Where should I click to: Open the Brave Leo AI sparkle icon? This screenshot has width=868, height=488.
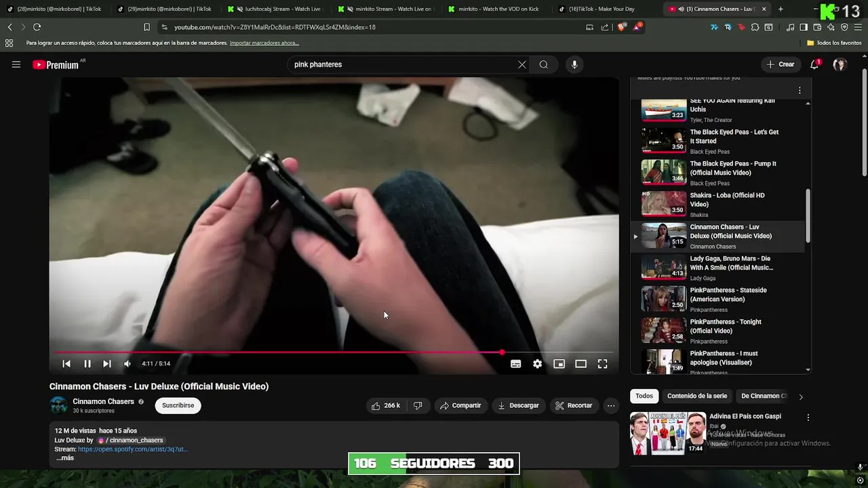(x=831, y=27)
